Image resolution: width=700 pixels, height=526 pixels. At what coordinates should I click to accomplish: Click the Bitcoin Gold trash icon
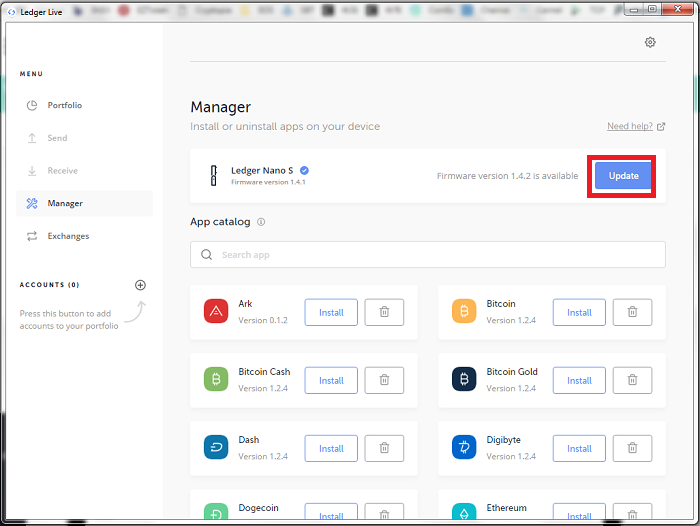tap(632, 380)
